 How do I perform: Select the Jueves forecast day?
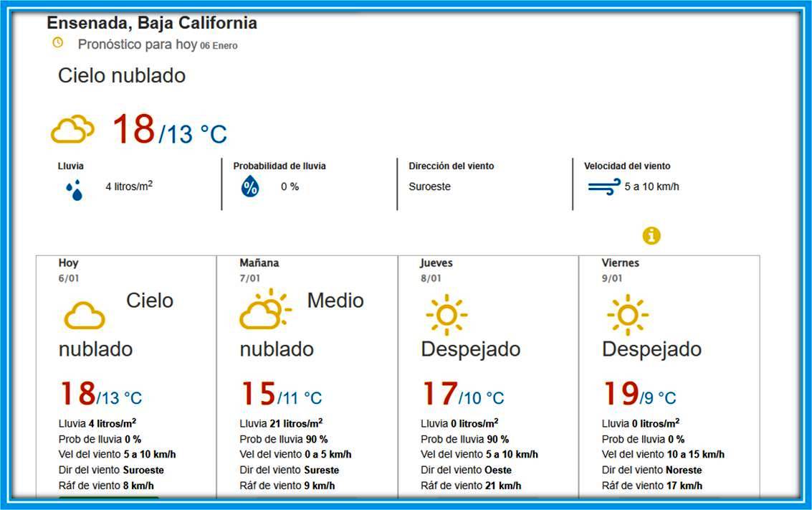[436, 263]
